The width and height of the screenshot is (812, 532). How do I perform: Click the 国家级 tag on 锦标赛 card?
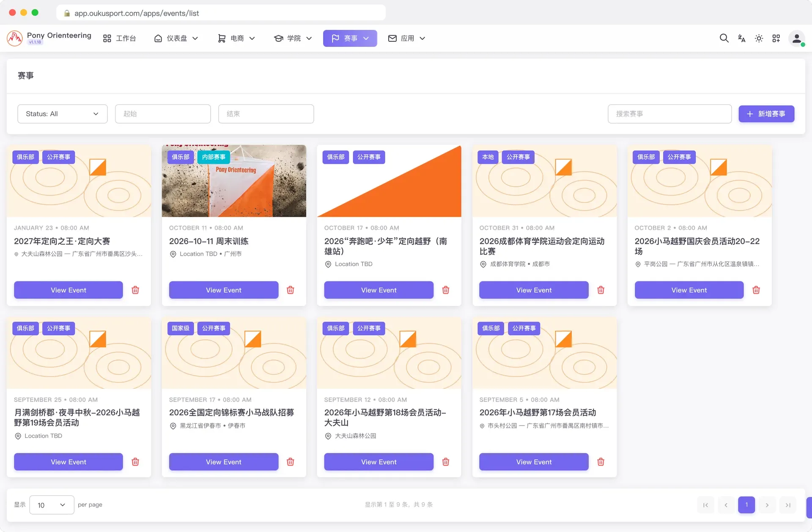tap(181, 328)
